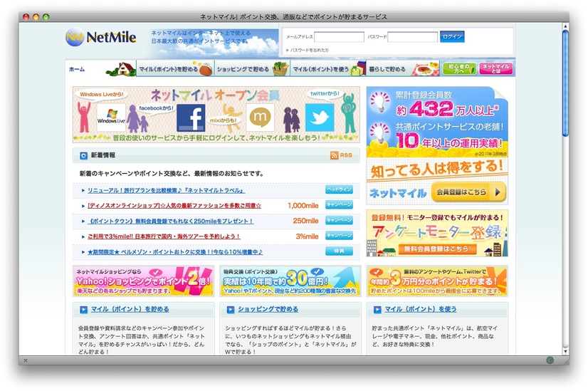Open the 特典交換 30億円 banner

290,281
